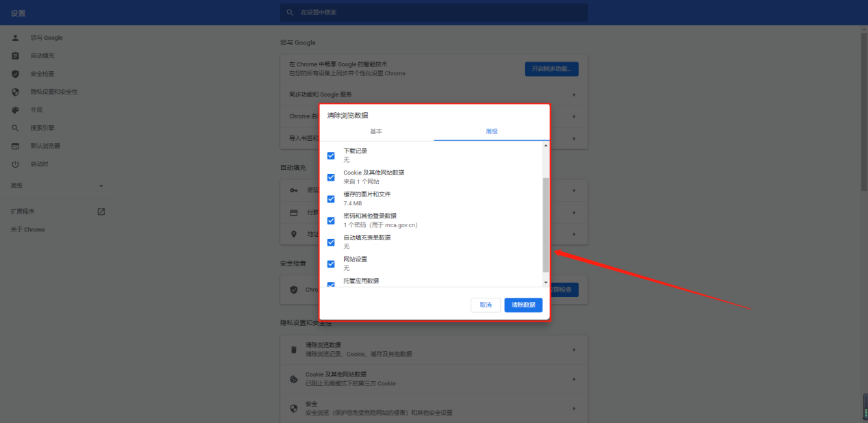
Task: Click the location pin icon of 地址 row
Action: coord(294,234)
